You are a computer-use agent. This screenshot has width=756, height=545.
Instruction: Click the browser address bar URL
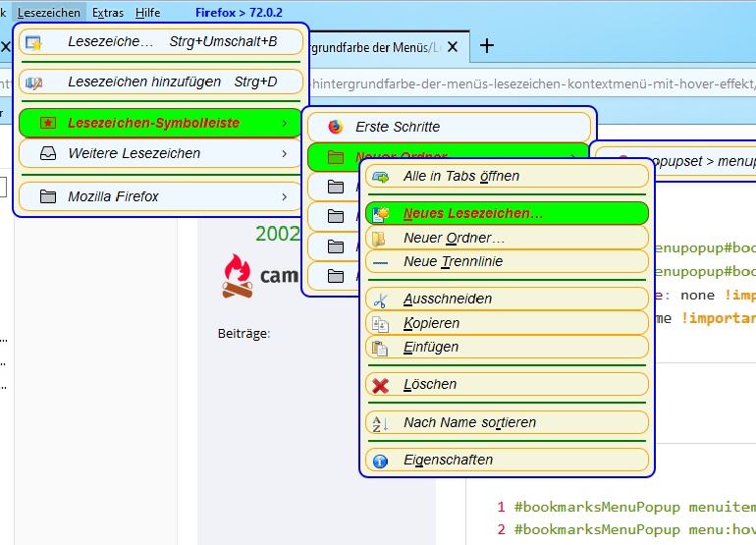pos(530,83)
